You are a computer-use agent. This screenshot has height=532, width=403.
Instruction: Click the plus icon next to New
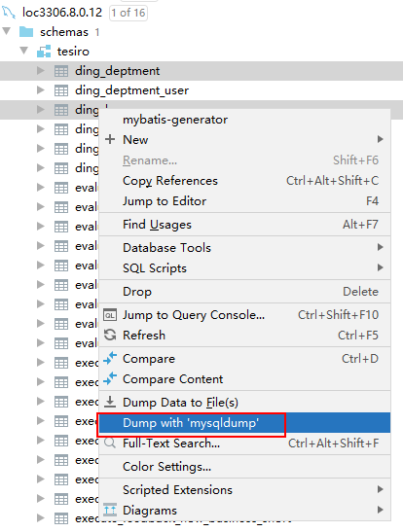(x=110, y=139)
